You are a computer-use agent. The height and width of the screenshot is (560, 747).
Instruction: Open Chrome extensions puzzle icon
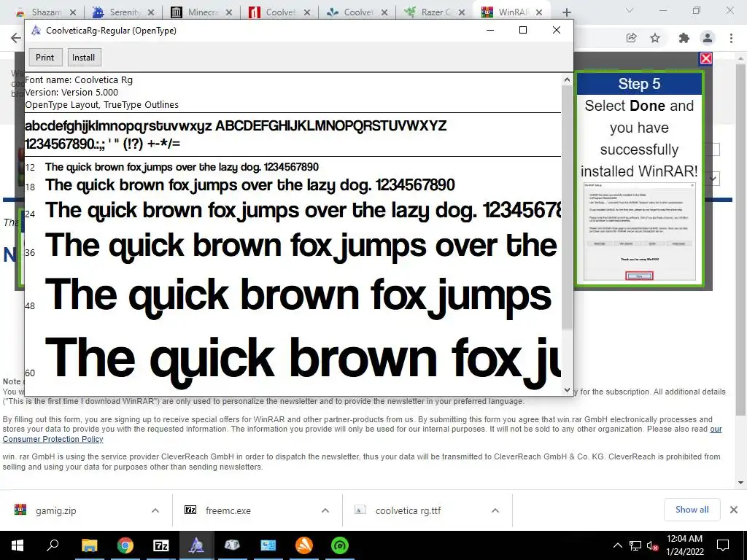[x=684, y=38]
